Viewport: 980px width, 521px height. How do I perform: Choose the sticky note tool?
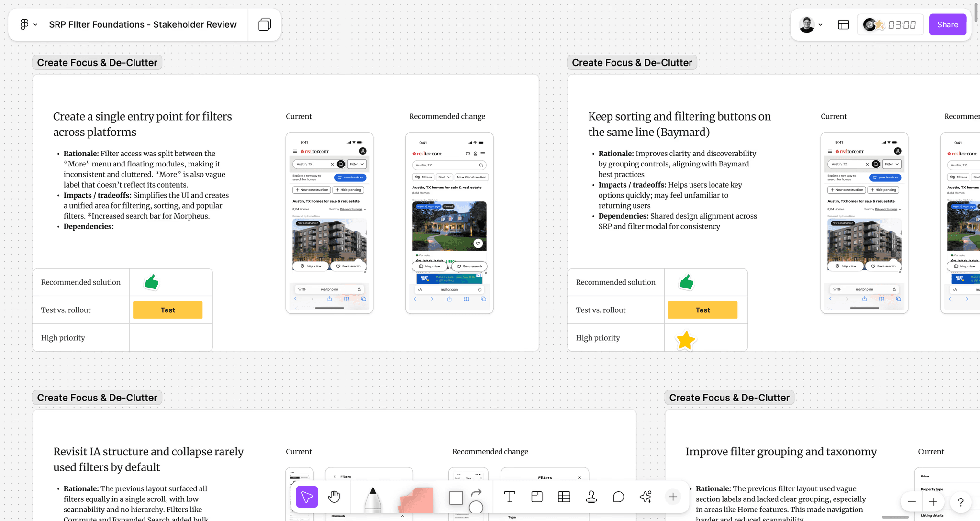(415, 500)
